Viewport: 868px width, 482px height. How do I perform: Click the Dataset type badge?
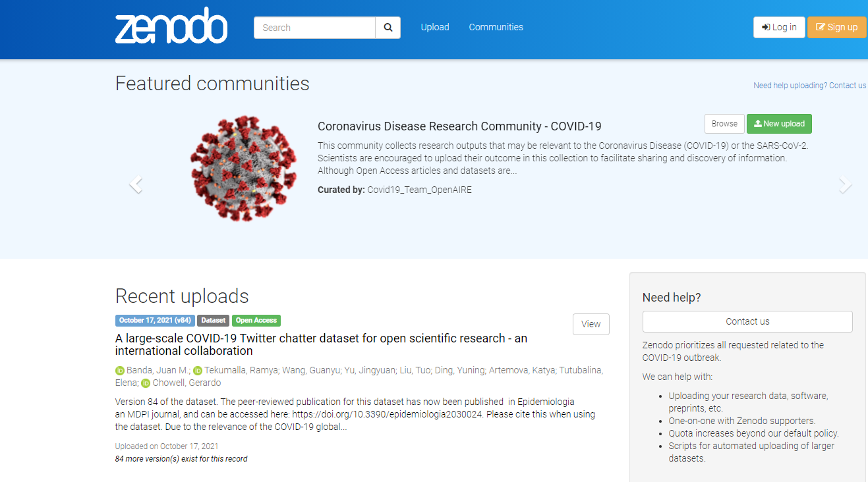pos(213,321)
